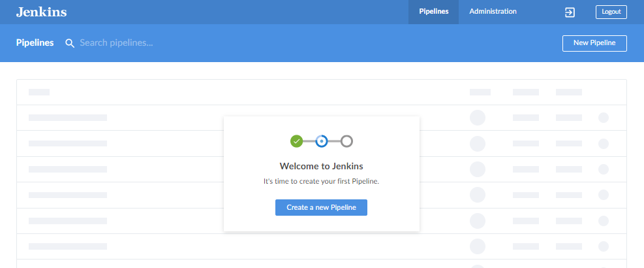
Task: Click connector line between green and blue steps
Action: click(x=309, y=141)
